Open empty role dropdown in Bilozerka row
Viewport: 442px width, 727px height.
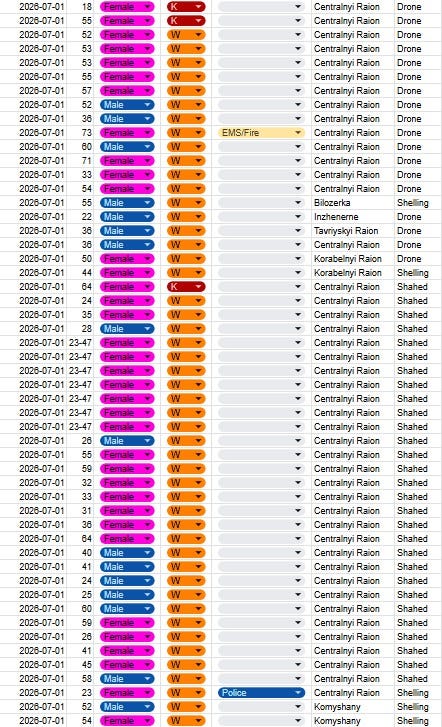coord(261,203)
